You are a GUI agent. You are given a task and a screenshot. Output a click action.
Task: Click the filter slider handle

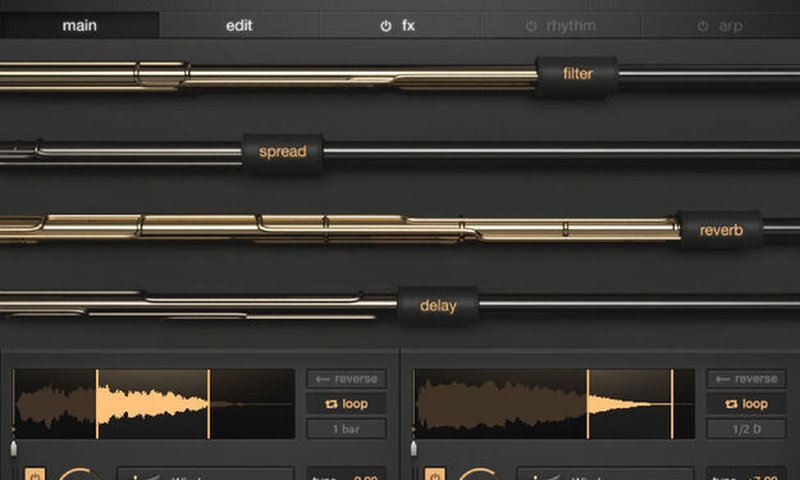click(577, 74)
